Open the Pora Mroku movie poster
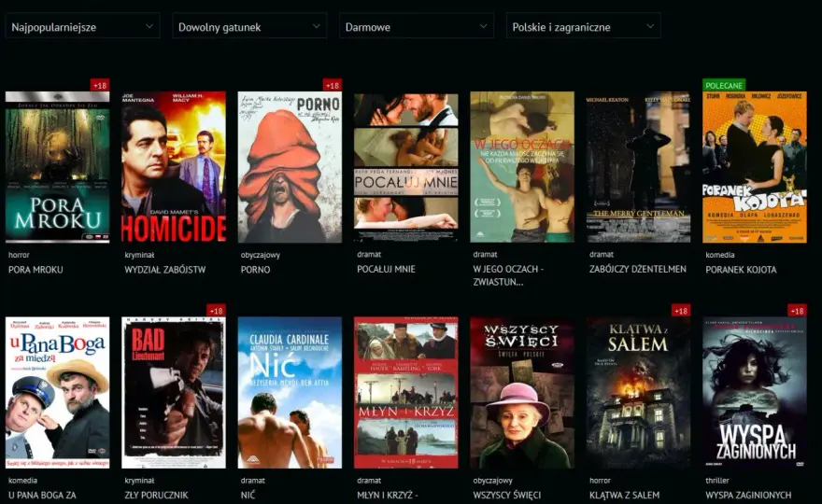The width and height of the screenshot is (822, 504). [58, 167]
